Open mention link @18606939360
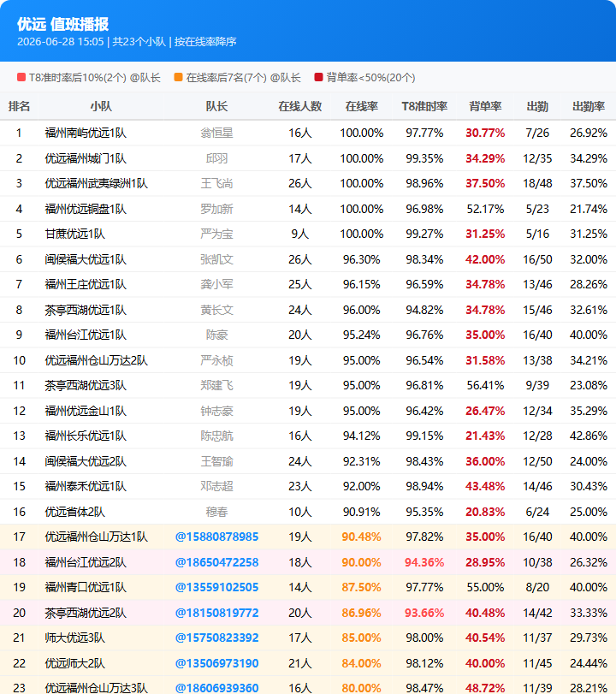This screenshot has width=616, height=694. tap(216, 688)
